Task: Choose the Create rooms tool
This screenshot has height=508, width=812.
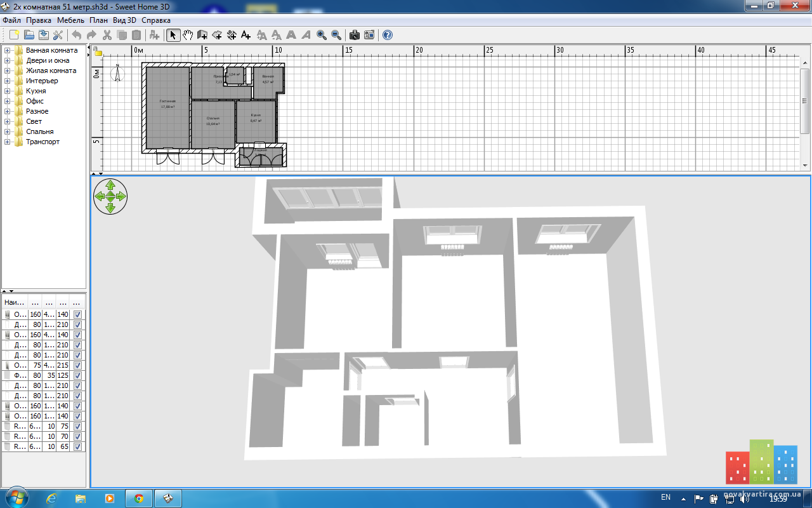Action: click(x=217, y=35)
